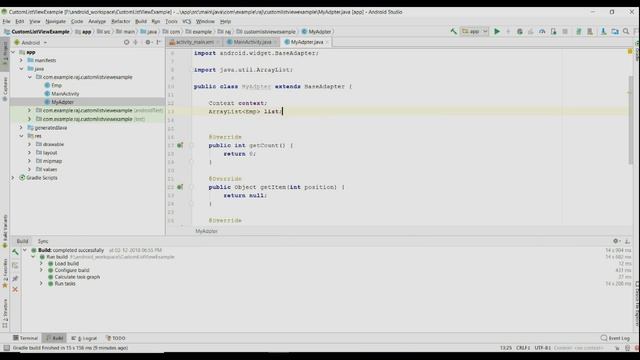Viewport: 640px width, 360px height.
Task: Click the UTF-8 encoding in status bar
Action: click(x=542, y=348)
